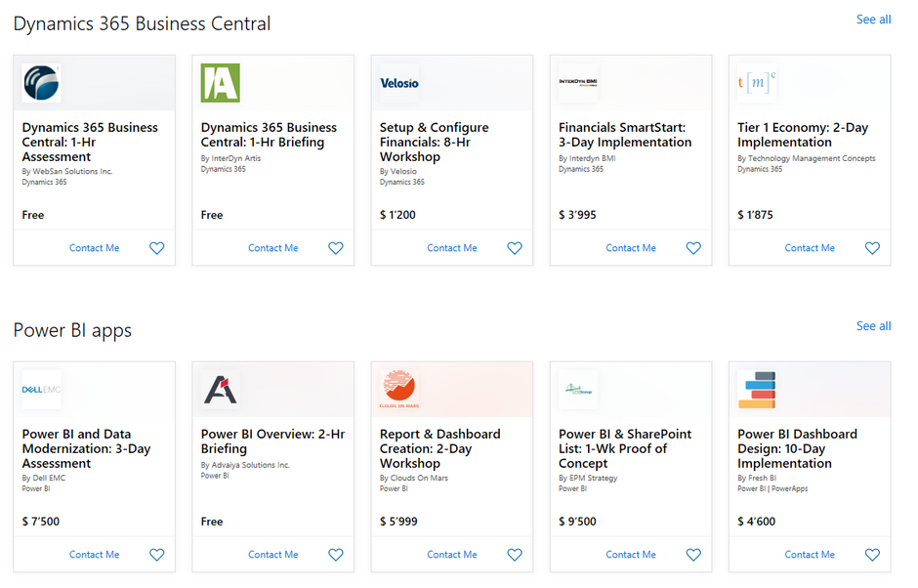Click the $ 7'500 price
The width and height of the screenshot is (918, 588).
[41, 522]
